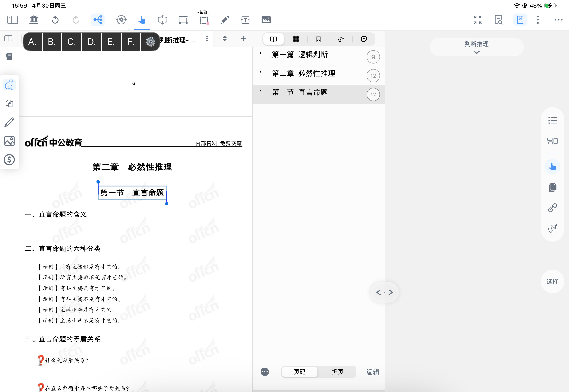Select the #基础 tagged rectangle tool
This screenshot has width=569, height=392.
204,20
